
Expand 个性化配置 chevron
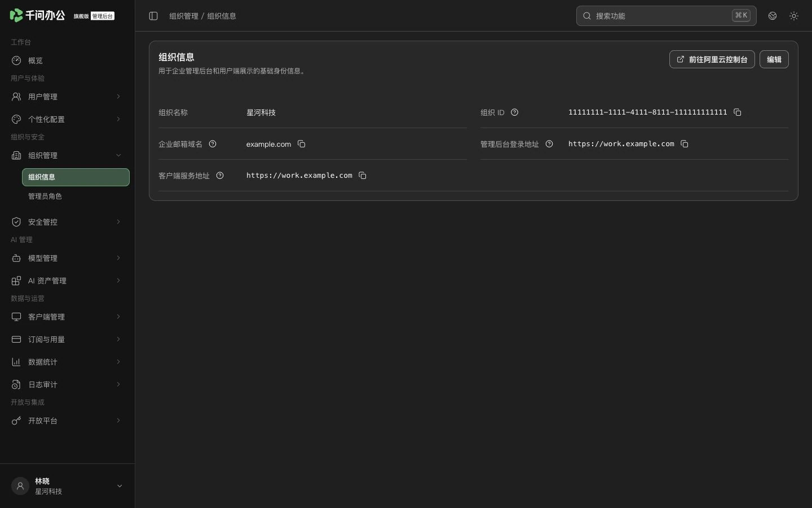[x=118, y=119]
